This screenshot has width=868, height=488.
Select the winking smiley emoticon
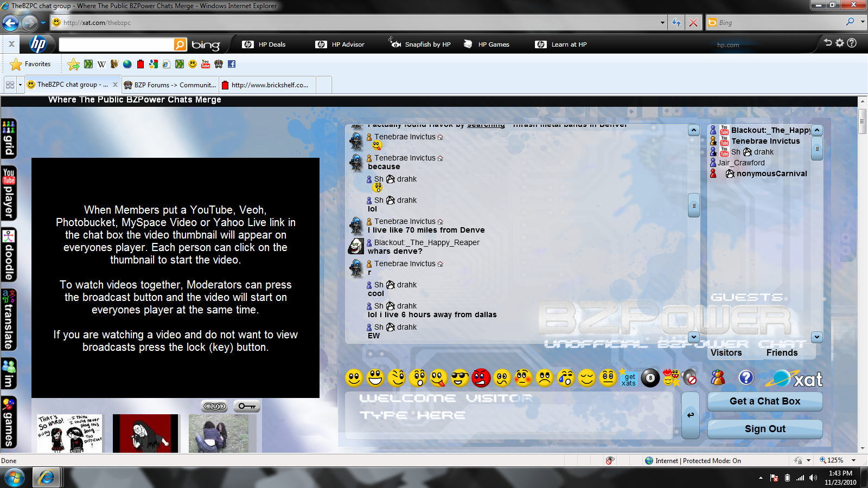coord(398,378)
